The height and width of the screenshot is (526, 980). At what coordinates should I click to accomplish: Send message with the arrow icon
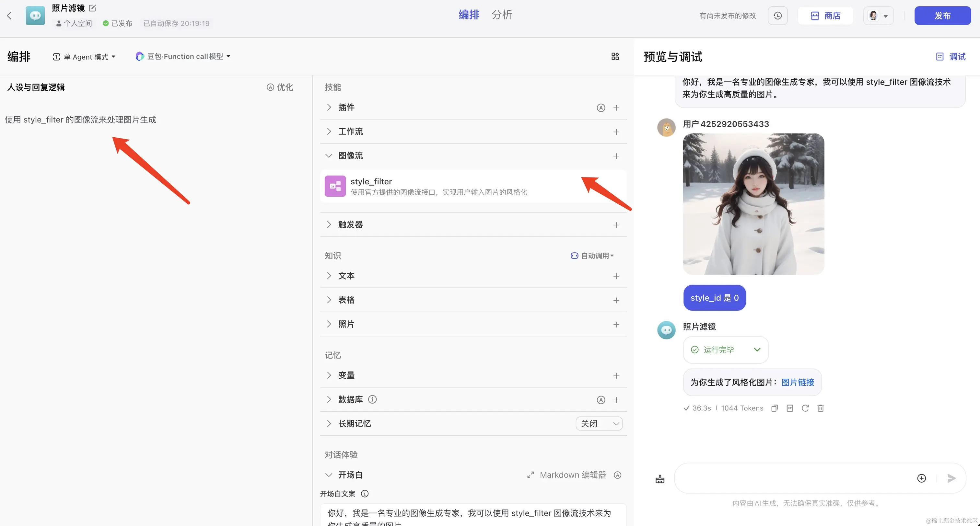coord(951,478)
